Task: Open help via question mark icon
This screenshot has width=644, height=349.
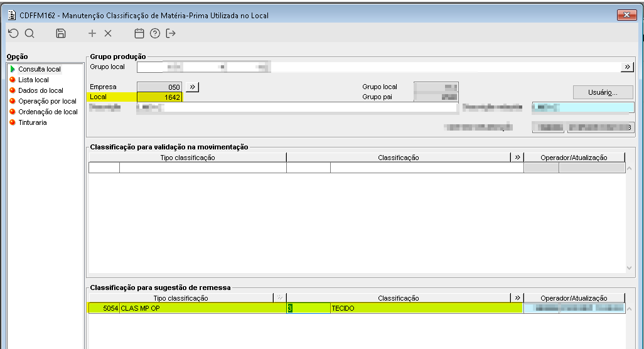Action: click(x=155, y=33)
